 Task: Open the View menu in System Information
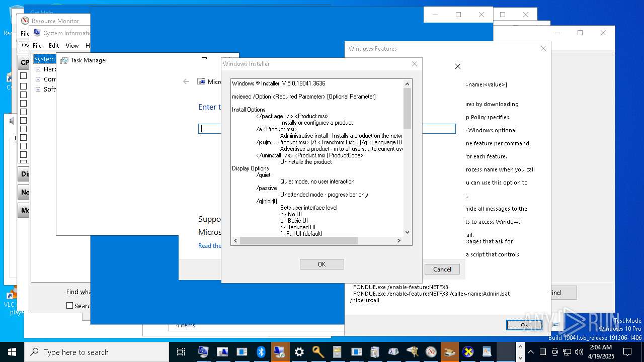[x=72, y=46]
